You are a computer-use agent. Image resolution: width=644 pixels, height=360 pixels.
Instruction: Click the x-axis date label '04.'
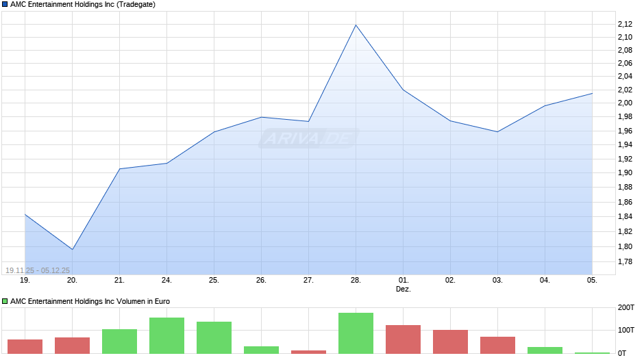(x=545, y=281)
